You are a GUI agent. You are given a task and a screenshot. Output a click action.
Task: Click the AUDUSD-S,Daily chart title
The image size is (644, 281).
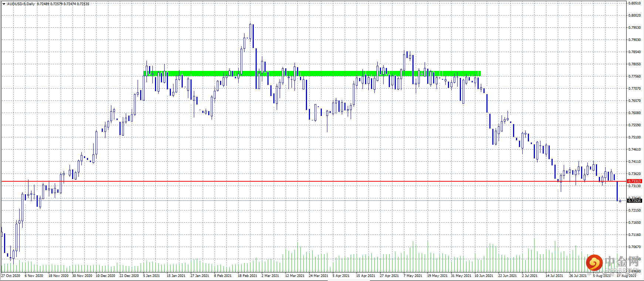tap(21, 4)
